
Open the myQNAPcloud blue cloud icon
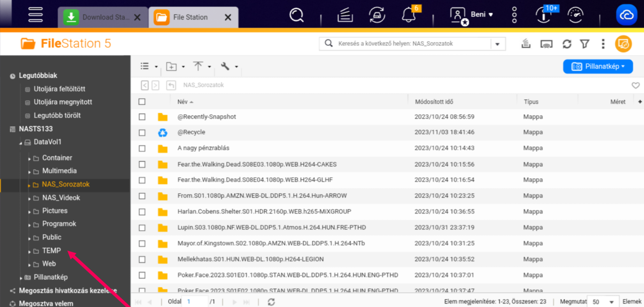[x=626, y=15]
